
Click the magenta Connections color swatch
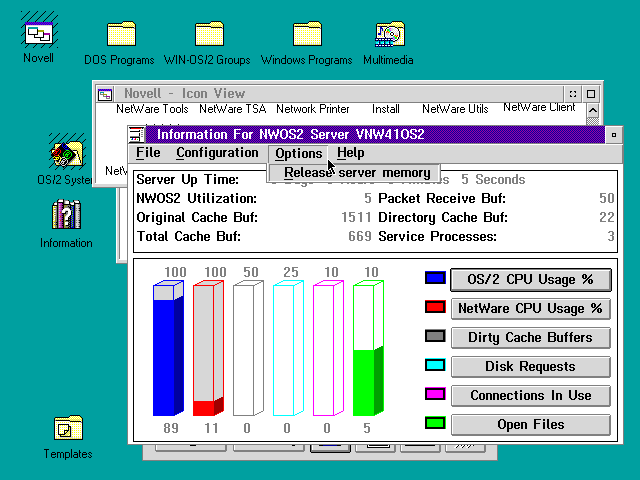coord(435,394)
